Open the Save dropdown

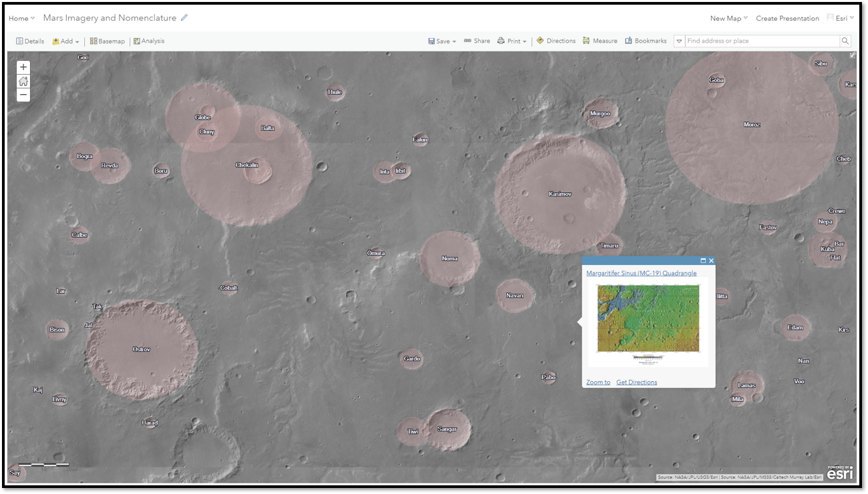coord(442,41)
